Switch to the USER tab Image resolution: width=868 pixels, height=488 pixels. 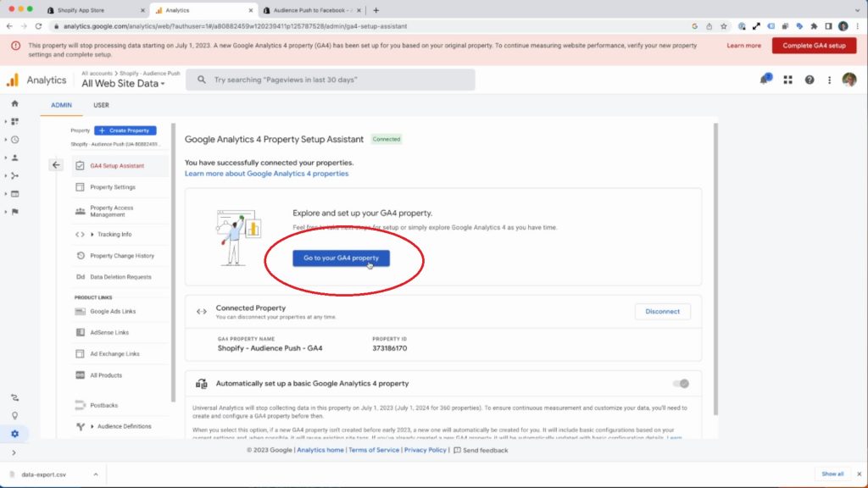102,105
